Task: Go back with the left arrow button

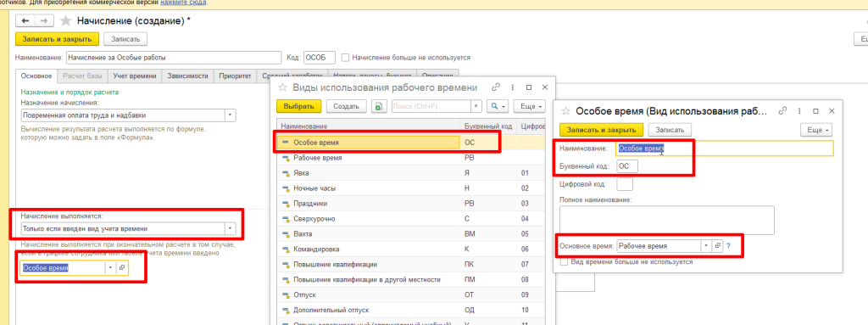Action: pos(25,21)
